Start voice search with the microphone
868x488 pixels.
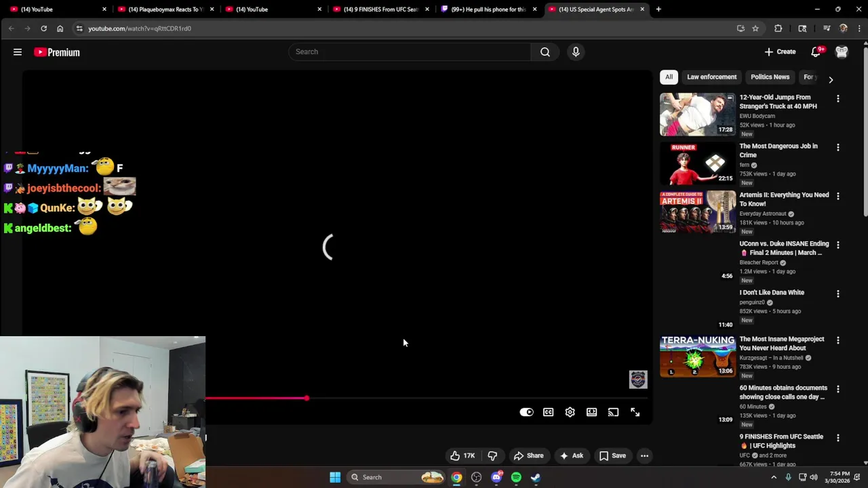point(576,52)
